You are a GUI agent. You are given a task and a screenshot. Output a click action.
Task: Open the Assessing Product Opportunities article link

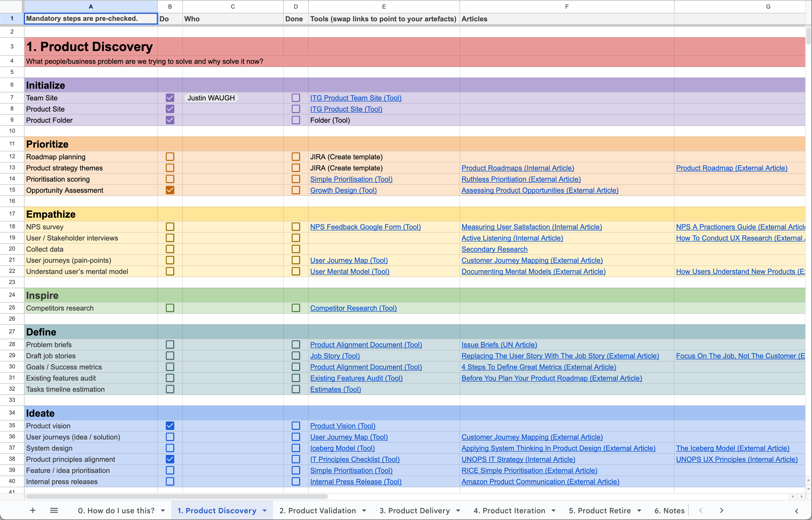(x=540, y=190)
